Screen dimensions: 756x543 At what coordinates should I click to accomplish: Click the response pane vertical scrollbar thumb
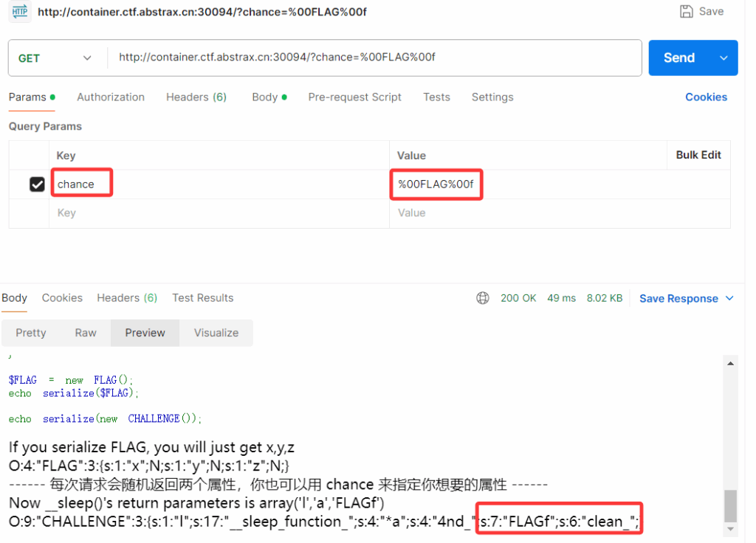coord(731,506)
